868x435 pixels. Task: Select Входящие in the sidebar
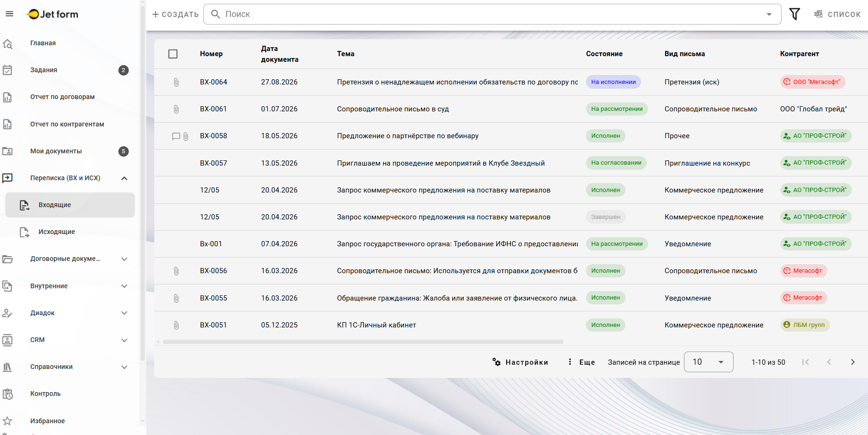pos(70,205)
